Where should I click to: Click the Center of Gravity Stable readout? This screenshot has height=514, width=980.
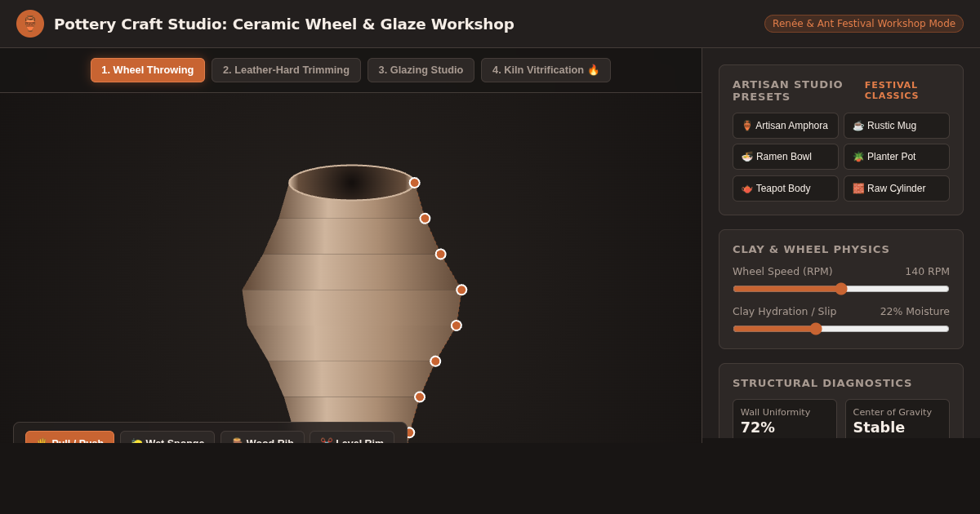[x=898, y=420]
